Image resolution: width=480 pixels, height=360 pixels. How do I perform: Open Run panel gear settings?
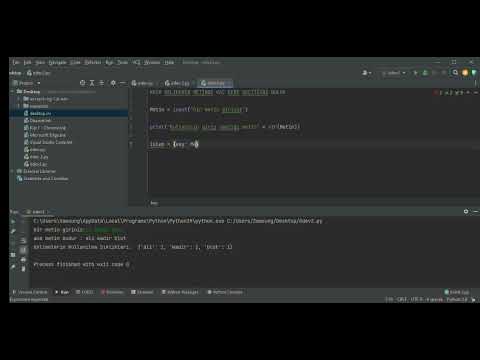tap(466, 211)
